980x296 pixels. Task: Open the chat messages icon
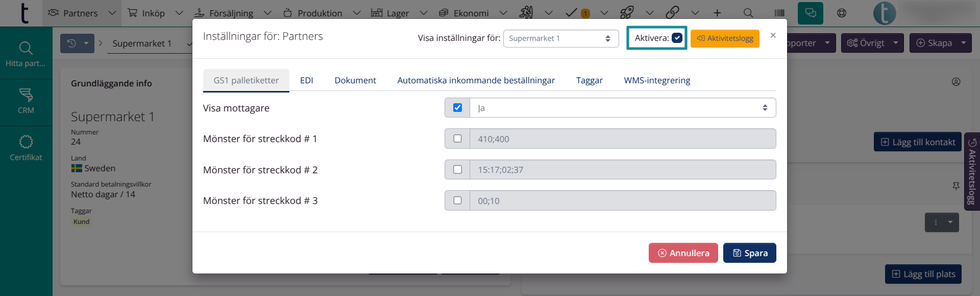[811, 13]
